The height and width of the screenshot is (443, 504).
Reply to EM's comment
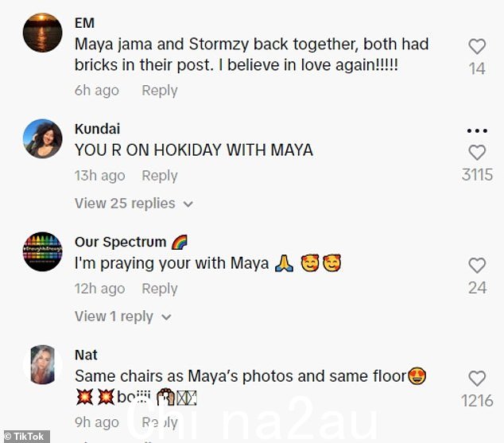point(160,91)
